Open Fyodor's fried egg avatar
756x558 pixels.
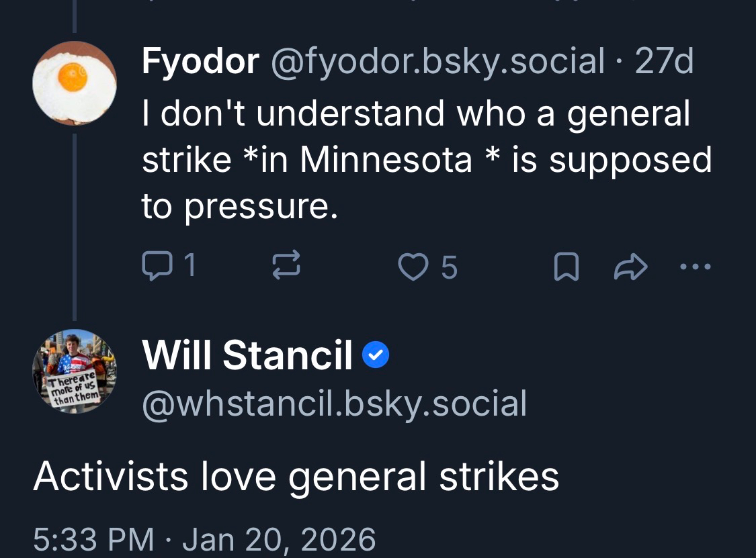[x=75, y=83]
